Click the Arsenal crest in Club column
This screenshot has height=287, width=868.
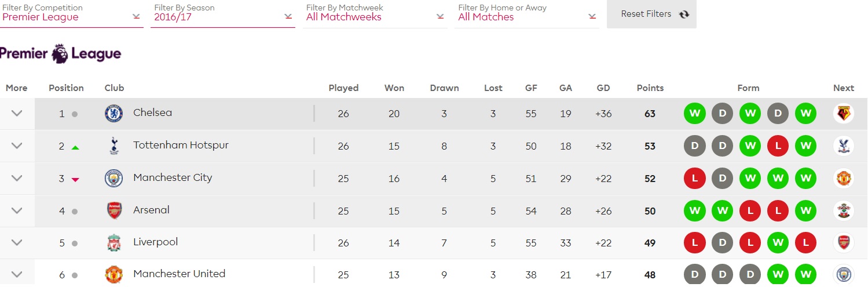point(114,210)
